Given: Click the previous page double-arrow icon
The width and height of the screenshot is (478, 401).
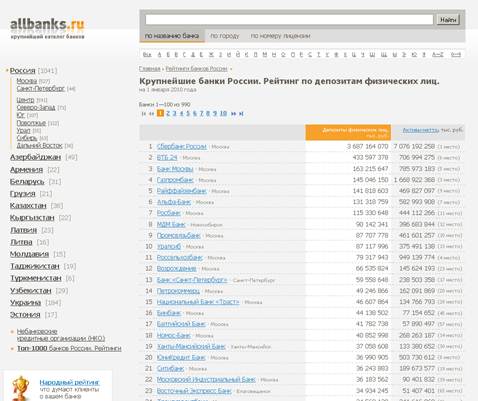Looking at the screenshot, I should coord(151,114).
